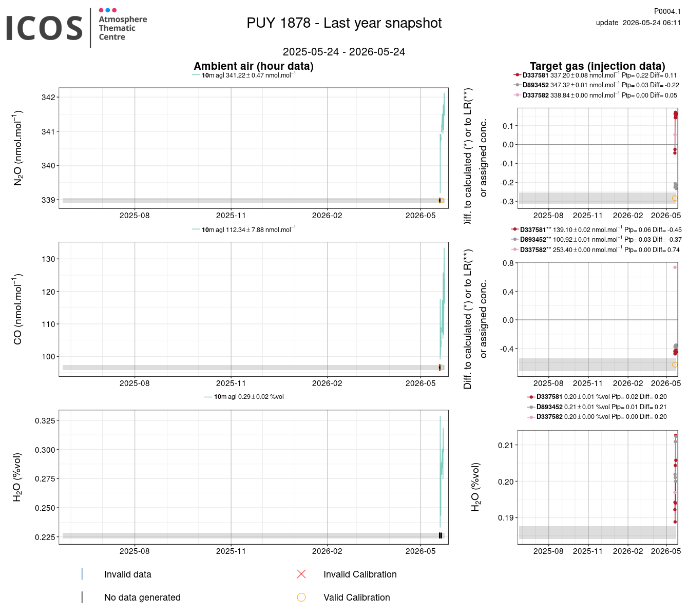Click the Ambient air (hour data) heading
The height and width of the screenshot is (616, 688).
click(x=254, y=66)
